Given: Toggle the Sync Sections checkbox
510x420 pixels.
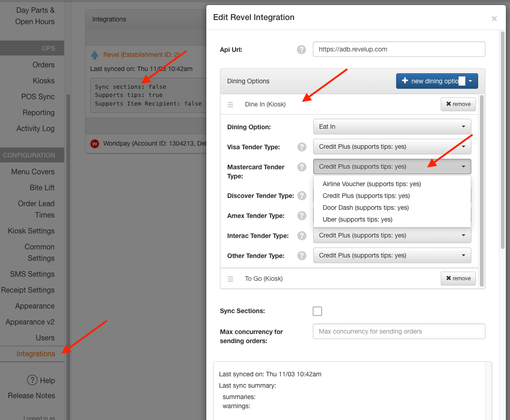Looking at the screenshot, I should coord(317,311).
